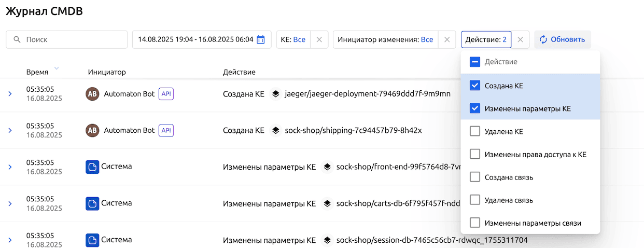Check the Создана связь option
This screenshot has width=644, height=248.
[x=474, y=177]
